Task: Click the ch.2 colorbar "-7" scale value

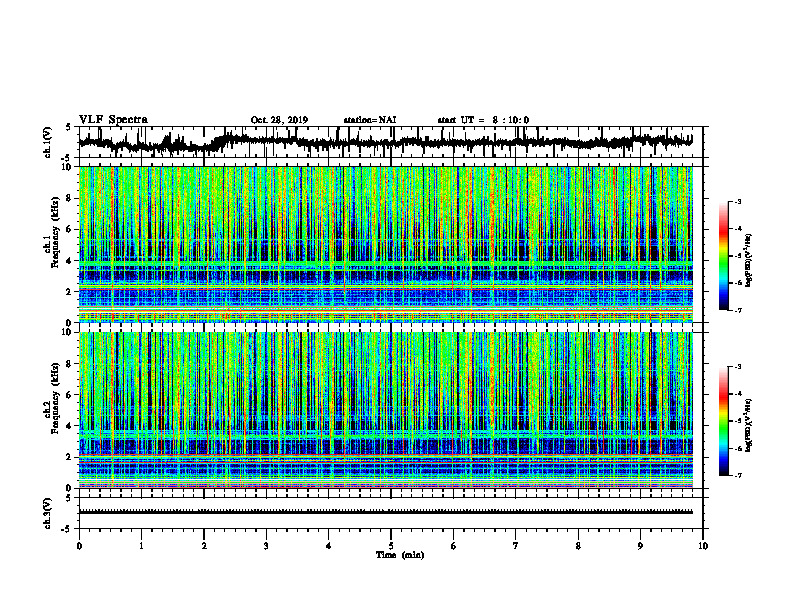Action: point(738,475)
